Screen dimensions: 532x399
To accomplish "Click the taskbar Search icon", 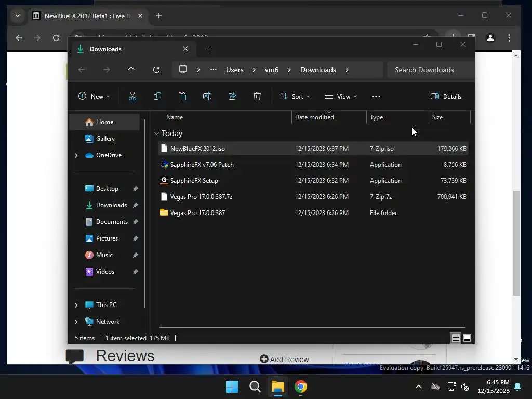I will point(255,387).
